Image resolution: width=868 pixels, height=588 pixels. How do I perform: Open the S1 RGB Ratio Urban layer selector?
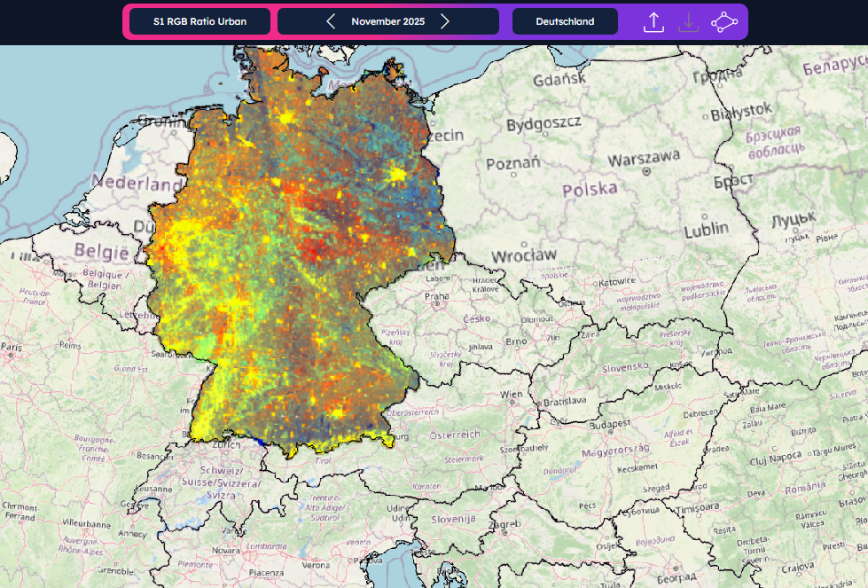click(x=199, y=21)
